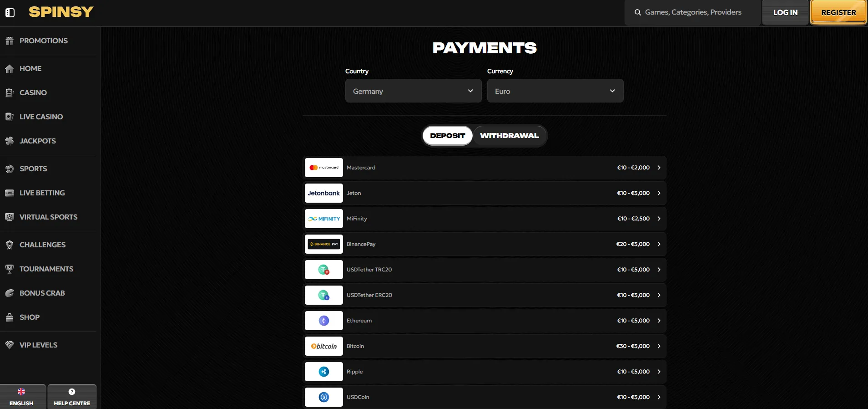Click the Ethereum coin icon
Image resolution: width=868 pixels, height=409 pixels.
click(x=324, y=321)
